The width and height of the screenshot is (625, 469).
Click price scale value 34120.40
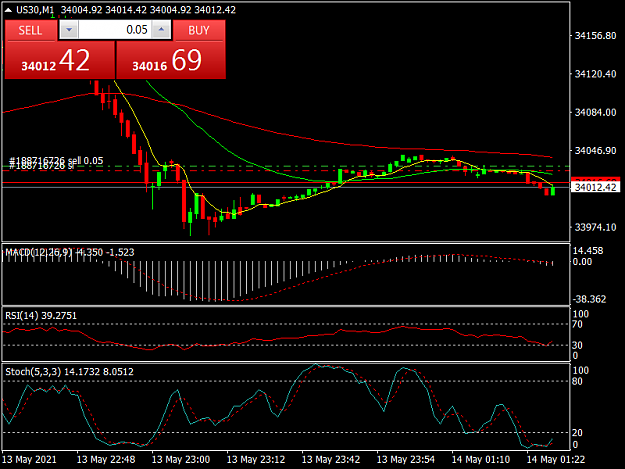596,74
